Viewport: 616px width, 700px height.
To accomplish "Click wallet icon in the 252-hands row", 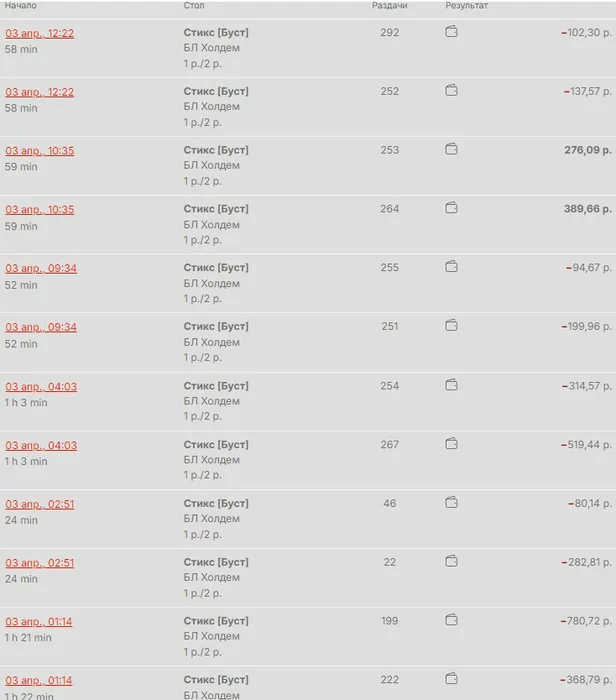I will tap(451, 91).
